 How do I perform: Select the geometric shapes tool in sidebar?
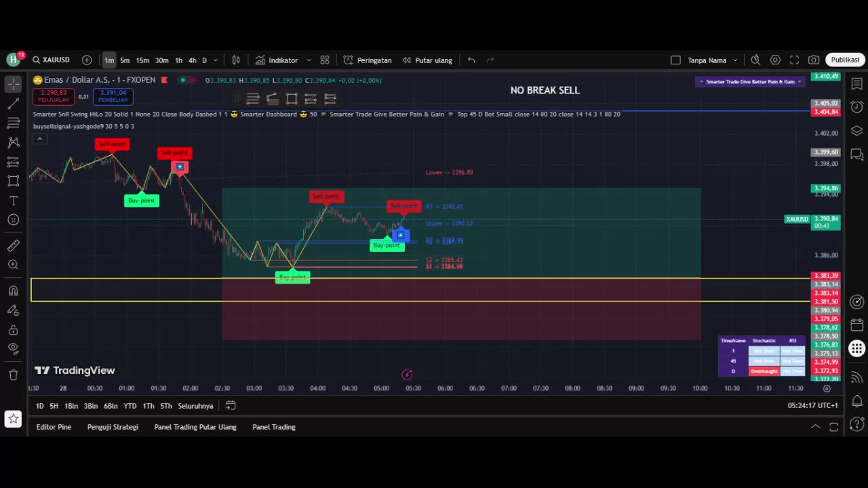13,181
